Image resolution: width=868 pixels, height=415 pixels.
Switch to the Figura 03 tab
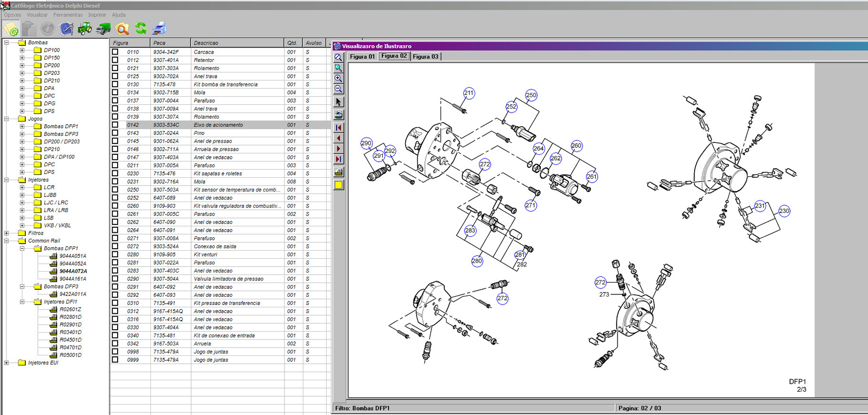(x=425, y=57)
